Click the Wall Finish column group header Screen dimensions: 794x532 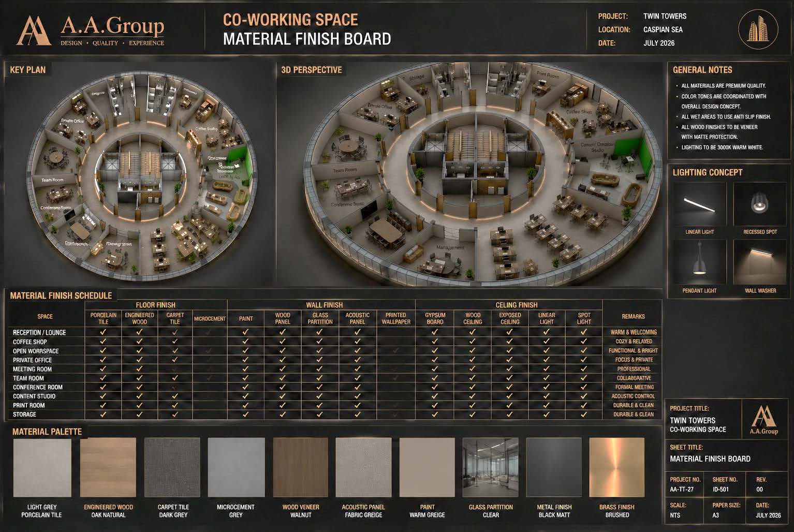tap(324, 305)
